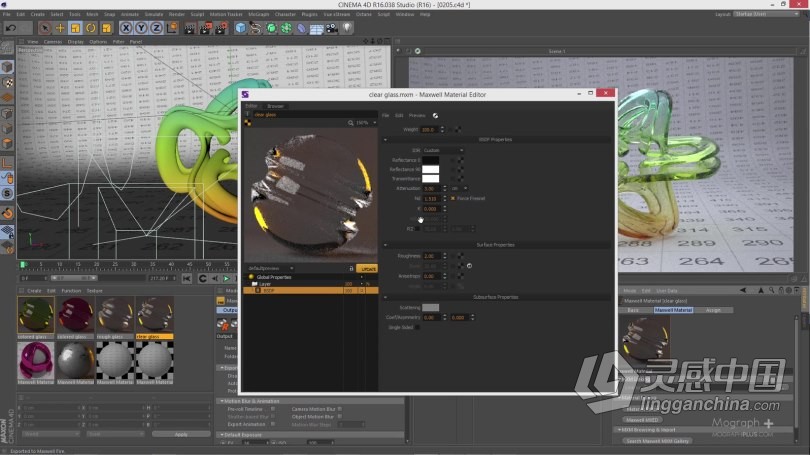Click the timeline play button
The width and height of the screenshot is (810, 455).
tap(226, 279)
